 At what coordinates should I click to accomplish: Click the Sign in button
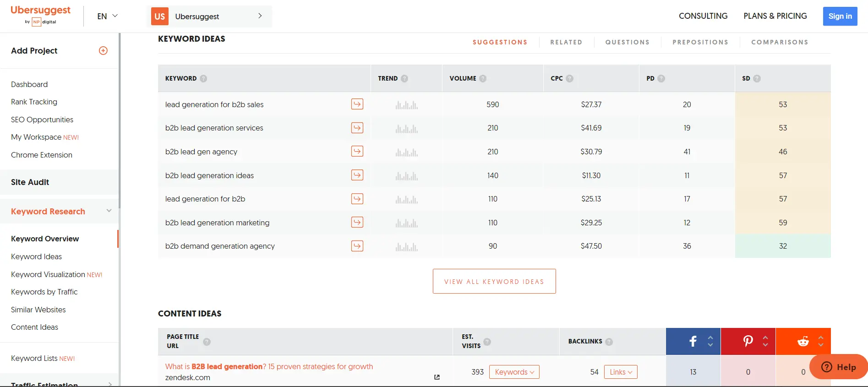pyautogui.click(x=840, y=16)
